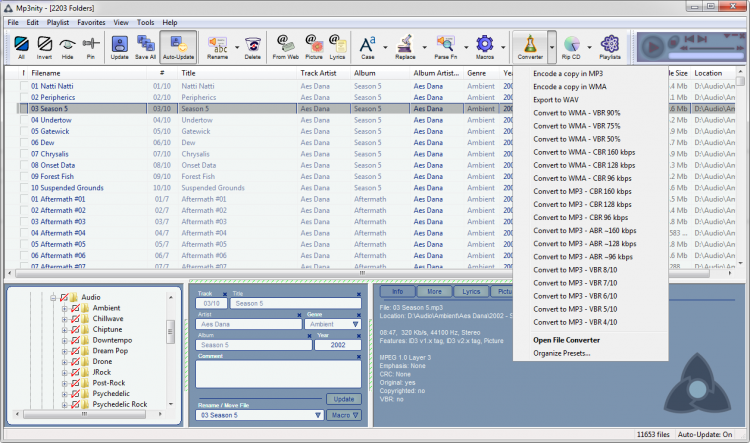Click the player seek slider

[711, 49]
